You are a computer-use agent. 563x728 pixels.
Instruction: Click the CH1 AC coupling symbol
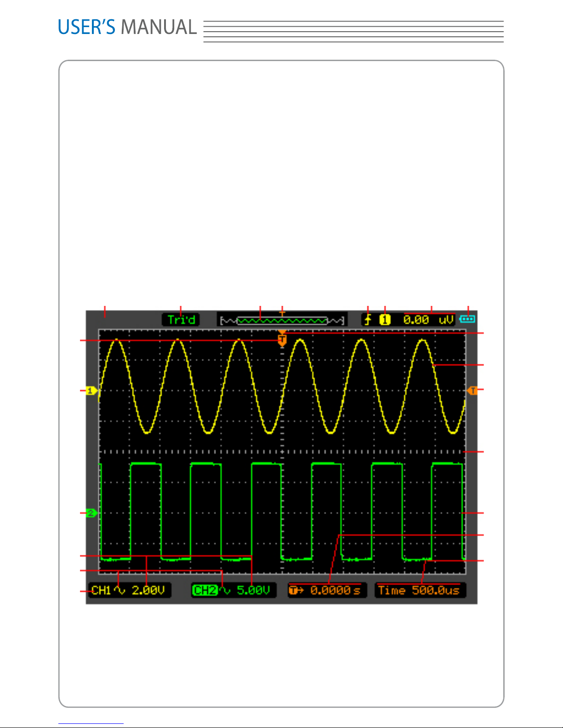[120, 591]
